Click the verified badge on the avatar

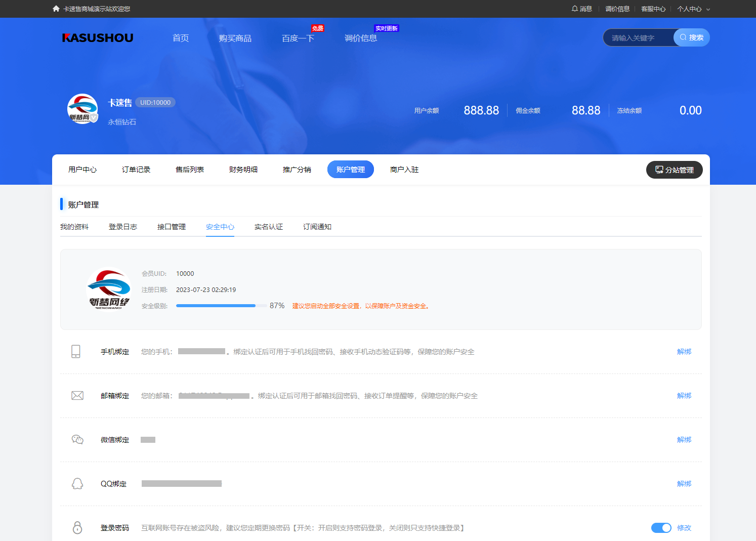coord(94,117)
